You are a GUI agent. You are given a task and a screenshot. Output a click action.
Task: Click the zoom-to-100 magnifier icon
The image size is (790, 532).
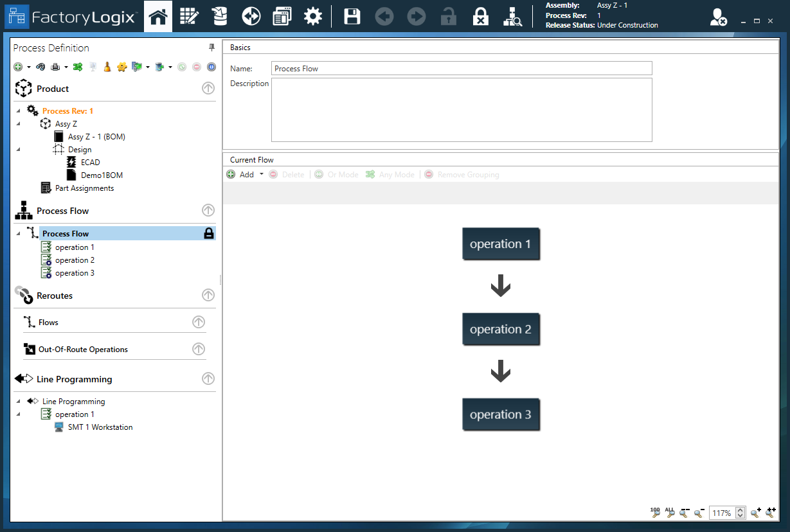click(x=656, y=513)
